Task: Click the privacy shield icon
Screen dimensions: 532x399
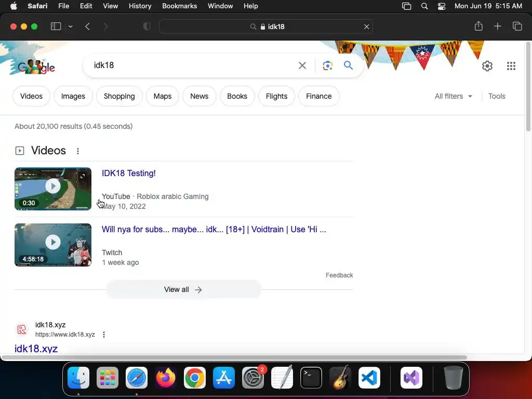Action: [x=147, y=26]
